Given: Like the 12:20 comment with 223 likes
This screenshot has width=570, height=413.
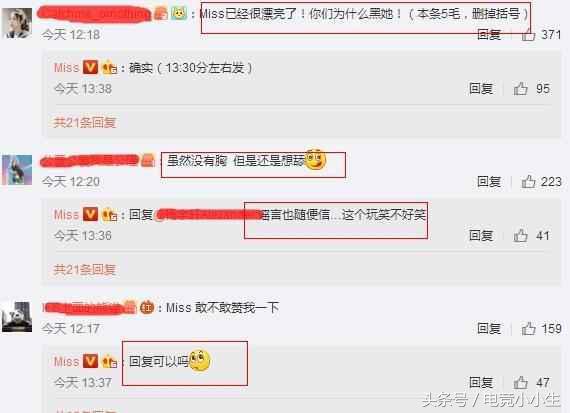Looking at the screenshot, I should click(529, 181).
